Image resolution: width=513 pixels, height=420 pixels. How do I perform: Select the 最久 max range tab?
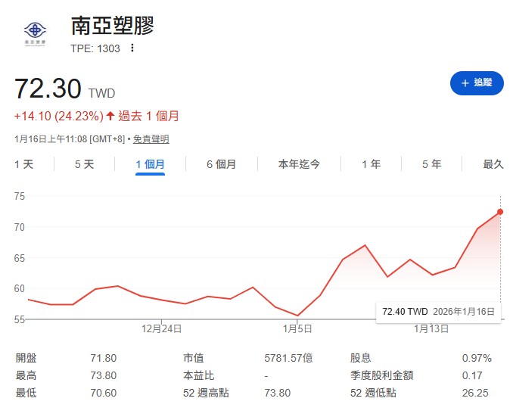pyautogui.click(x=493, y=164)
